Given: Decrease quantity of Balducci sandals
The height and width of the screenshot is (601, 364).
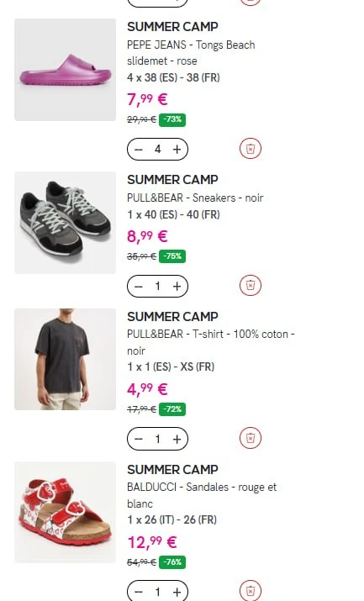Looking at the screenshot, I should tap(139, 592).
